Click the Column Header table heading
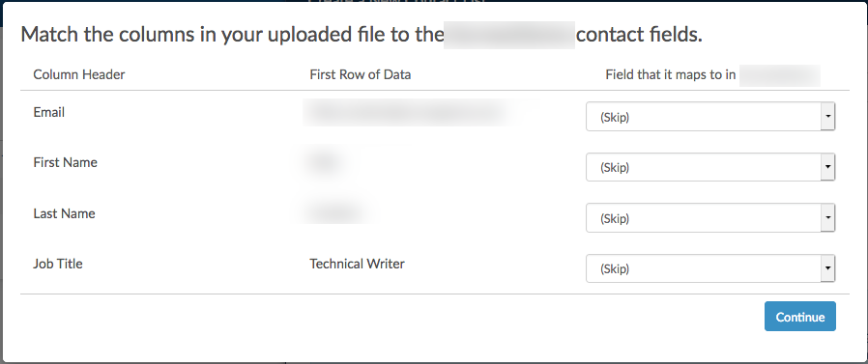This screenshot has height=364, width=868. point(79,74)
